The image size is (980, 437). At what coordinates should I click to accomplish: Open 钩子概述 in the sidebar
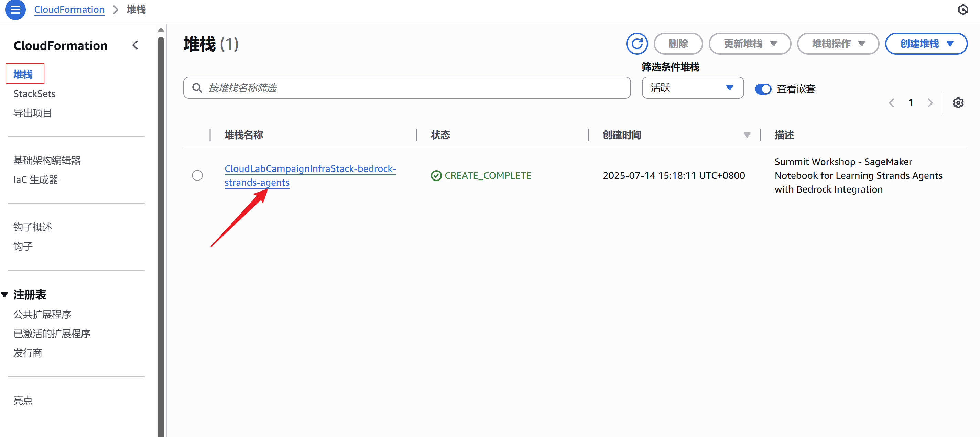32,227
